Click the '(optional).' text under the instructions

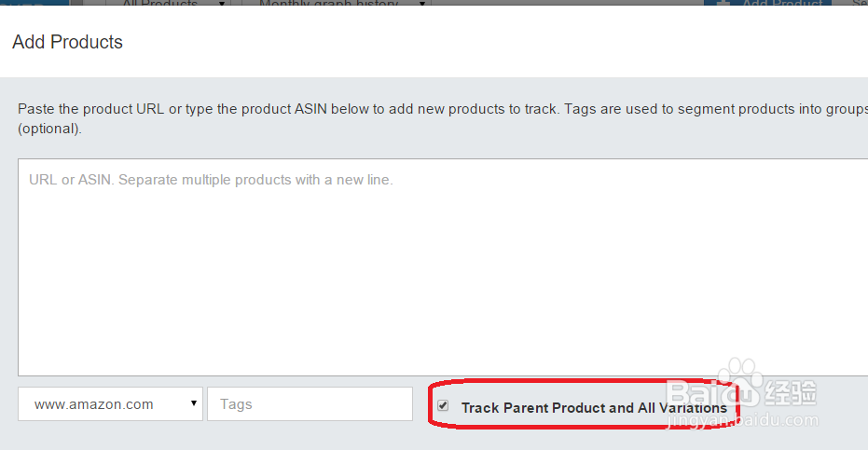click(49, 129)
